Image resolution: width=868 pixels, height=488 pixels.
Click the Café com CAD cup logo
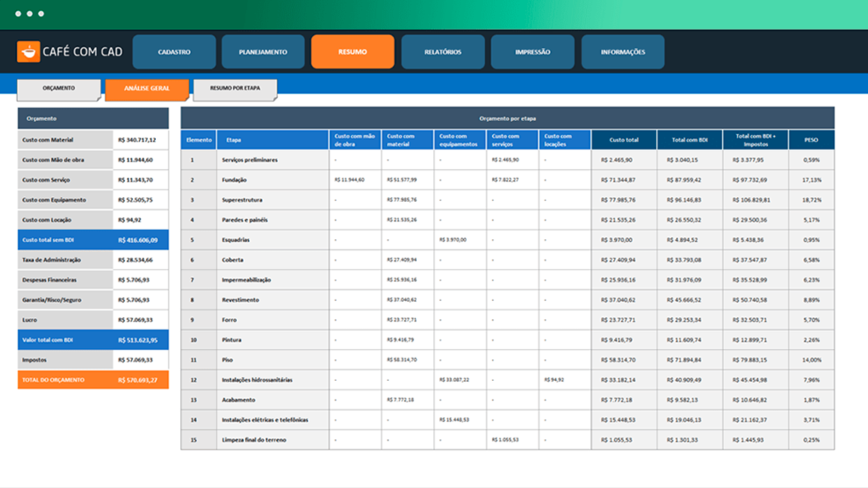point(28,52)
